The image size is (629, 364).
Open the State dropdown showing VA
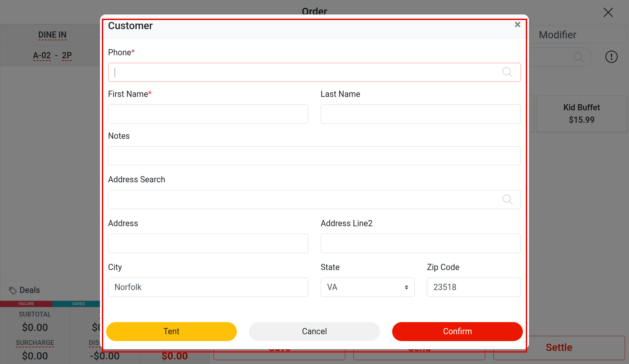pos(368,287)
